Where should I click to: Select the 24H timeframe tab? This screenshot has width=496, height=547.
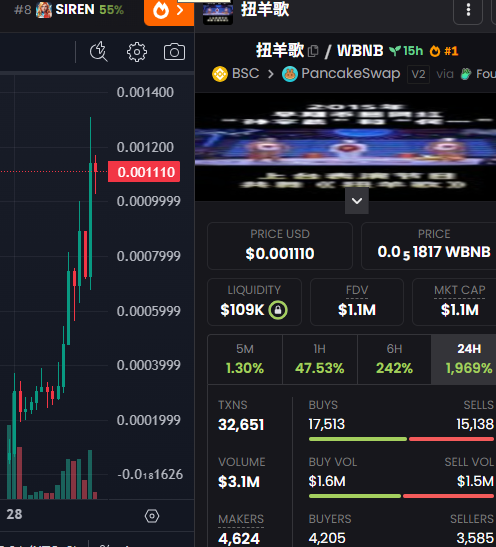464,359
